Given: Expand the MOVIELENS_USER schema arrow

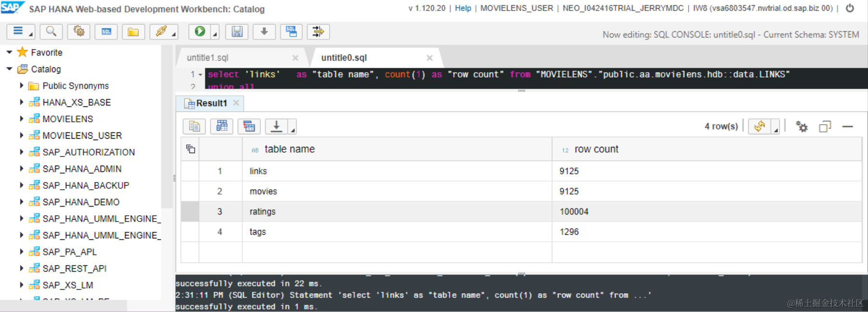Looking at the screenshot, I should 21,135.
